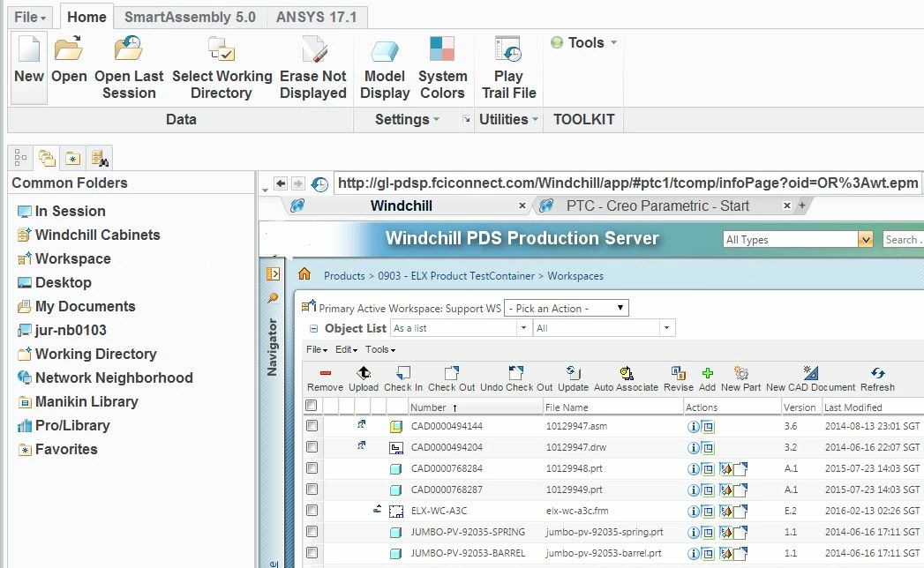Open the Object List Tools menu
924x568 pixels.
coord(380,349)
